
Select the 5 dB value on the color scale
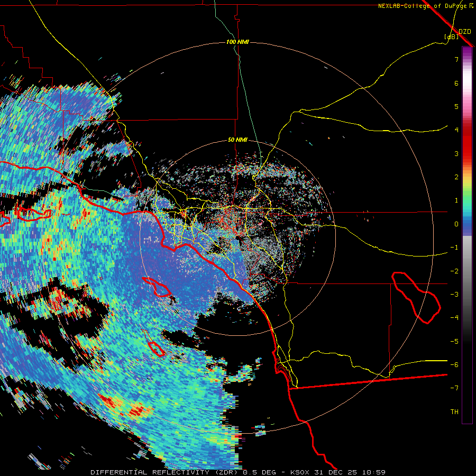[x=456, y=106]
